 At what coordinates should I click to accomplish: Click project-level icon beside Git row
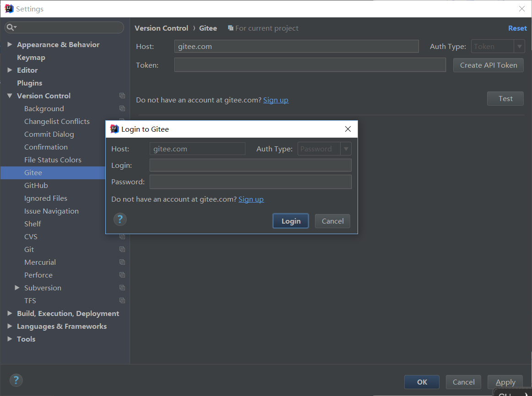pos(122,249)
